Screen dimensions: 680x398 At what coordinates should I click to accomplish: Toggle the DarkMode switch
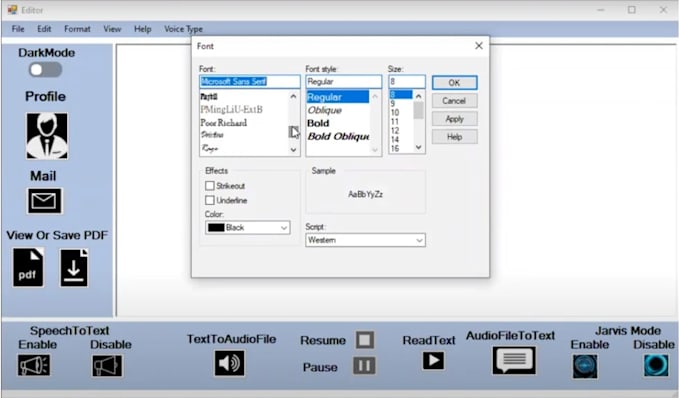(x=46, y=70)
